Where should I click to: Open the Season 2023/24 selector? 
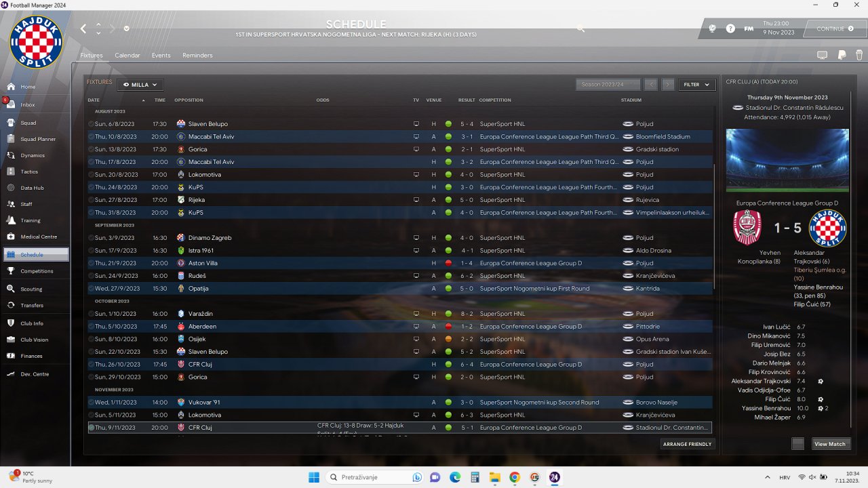pos(608,85)
